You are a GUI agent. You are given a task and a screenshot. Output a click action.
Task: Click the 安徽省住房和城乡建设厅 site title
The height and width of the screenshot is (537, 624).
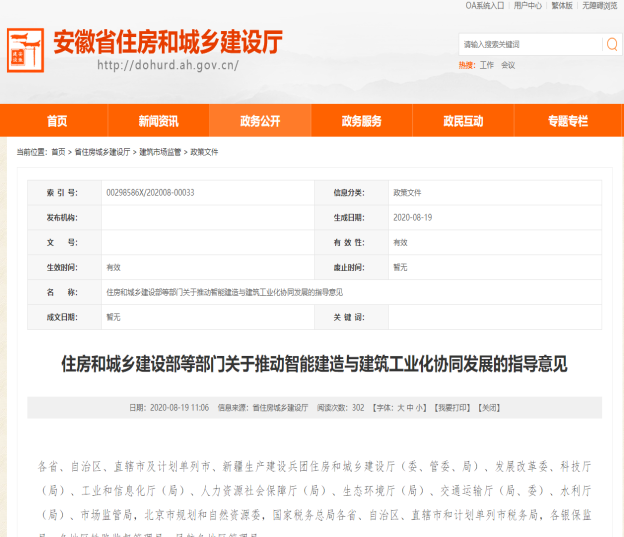(x=168, y=41)
